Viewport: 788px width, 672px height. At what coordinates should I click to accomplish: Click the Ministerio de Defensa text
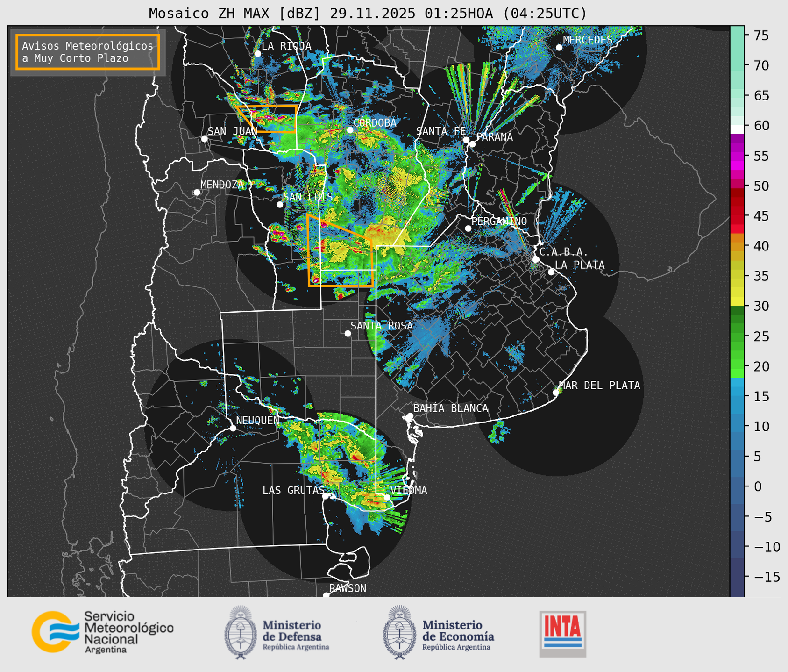[296, 635]
